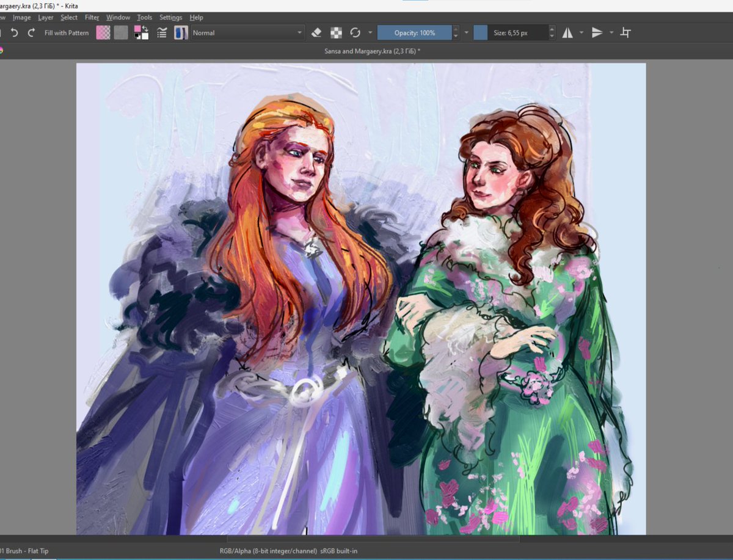
Task: Reload the original brush preset
Action: click(x=355, y=33)
